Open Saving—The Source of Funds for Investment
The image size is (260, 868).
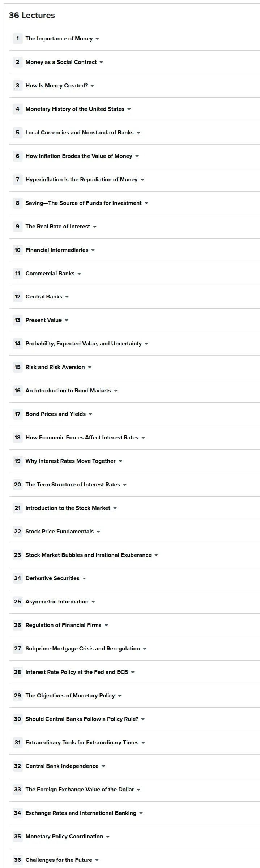[x=84, y=203]
